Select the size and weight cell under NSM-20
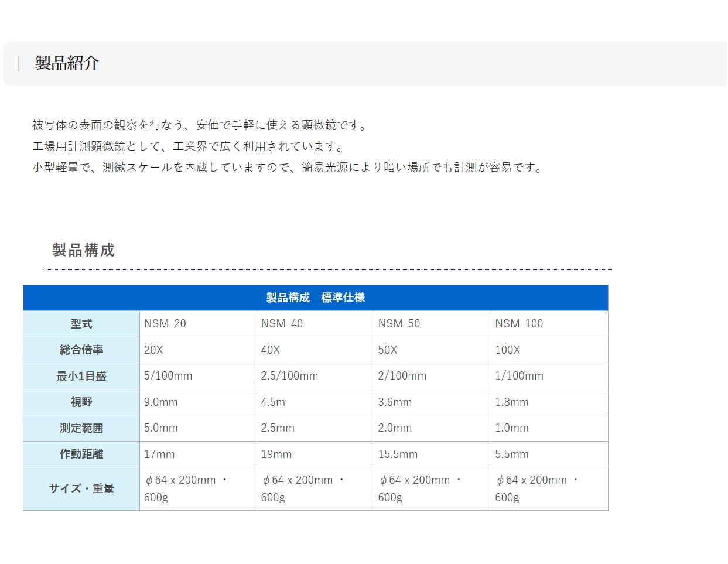This screenshot has height=564, width=728. point(198,489)
